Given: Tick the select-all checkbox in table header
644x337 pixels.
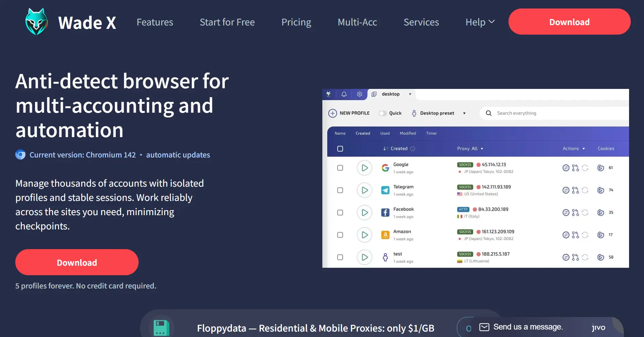Looking at the screenshot, I should [340, 149].
